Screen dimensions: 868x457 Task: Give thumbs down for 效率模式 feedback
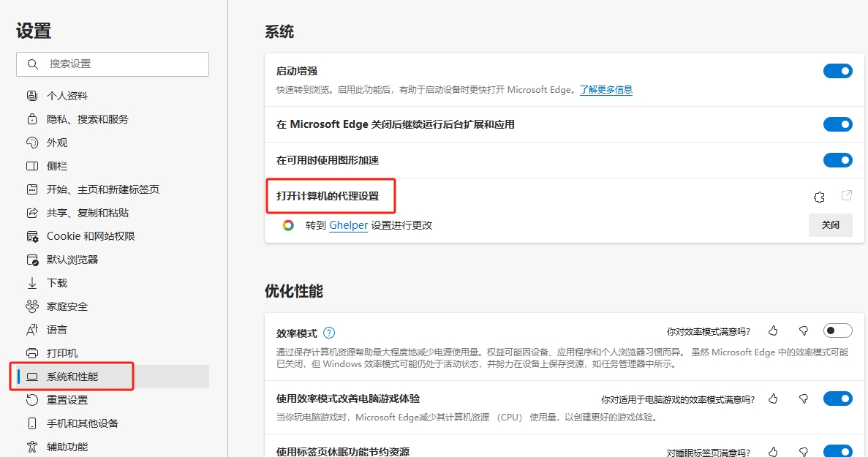pos(803,331)
